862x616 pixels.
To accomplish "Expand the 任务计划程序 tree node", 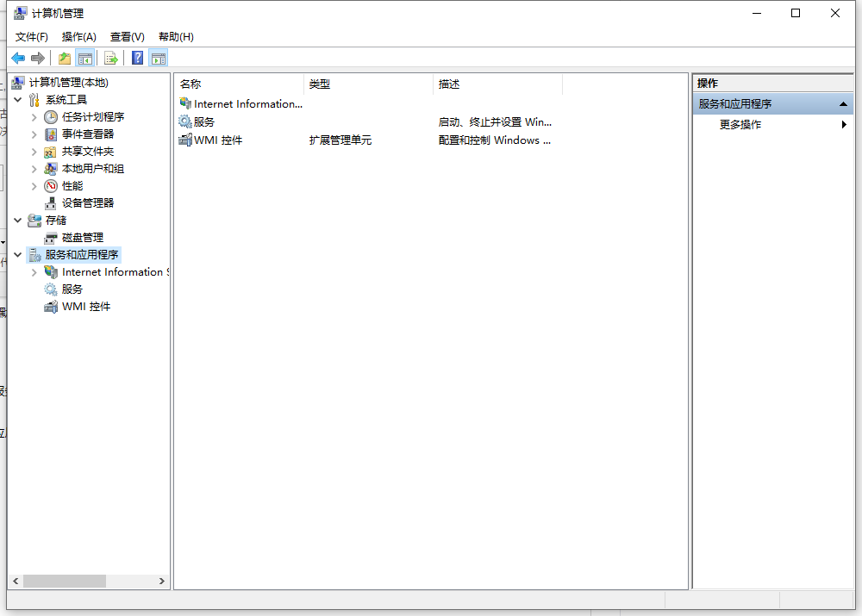I will coord(34,116).
